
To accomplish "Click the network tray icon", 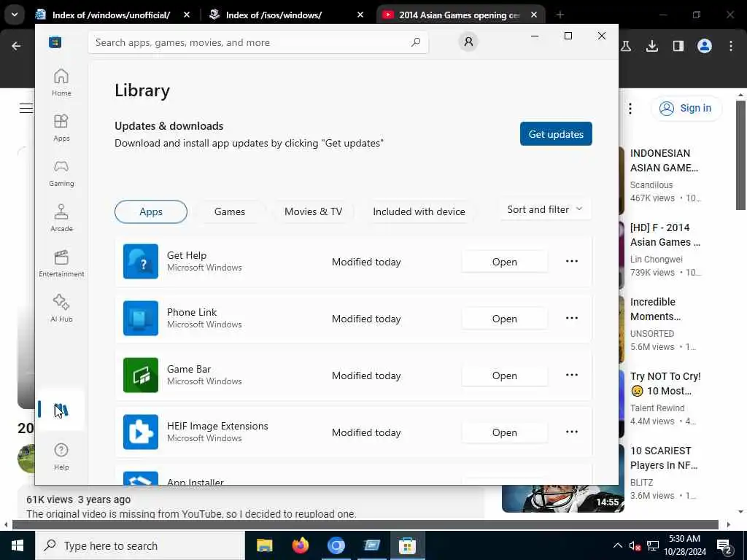I will click(x=653, y=545).
